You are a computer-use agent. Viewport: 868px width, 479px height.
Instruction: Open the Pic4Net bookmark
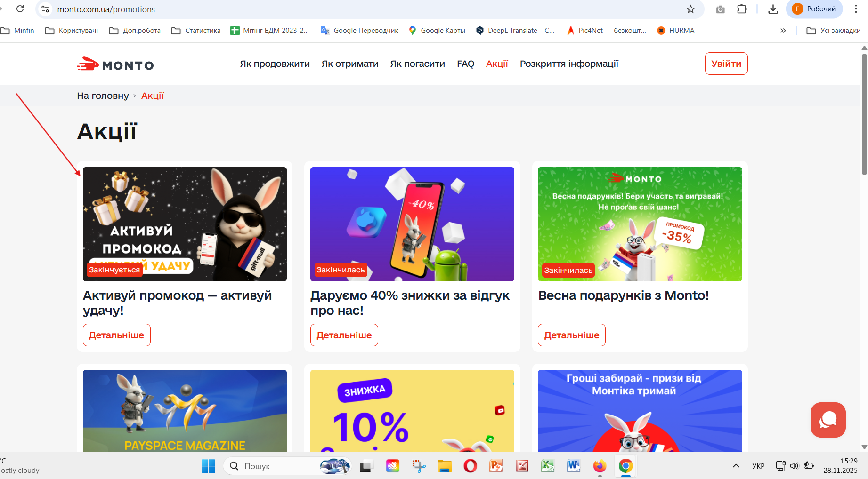coord(606,31)
